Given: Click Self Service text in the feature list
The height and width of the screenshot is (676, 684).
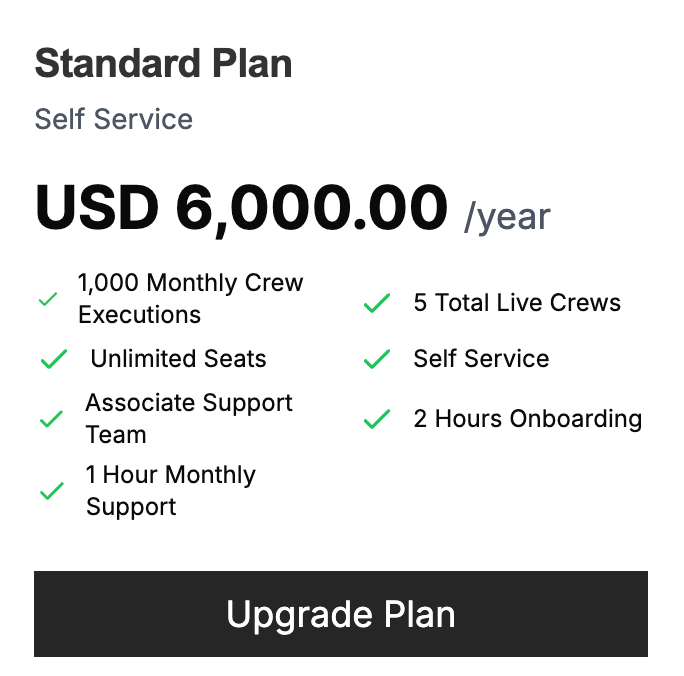Looking at the screenshot, I should (x=481, y=359).
